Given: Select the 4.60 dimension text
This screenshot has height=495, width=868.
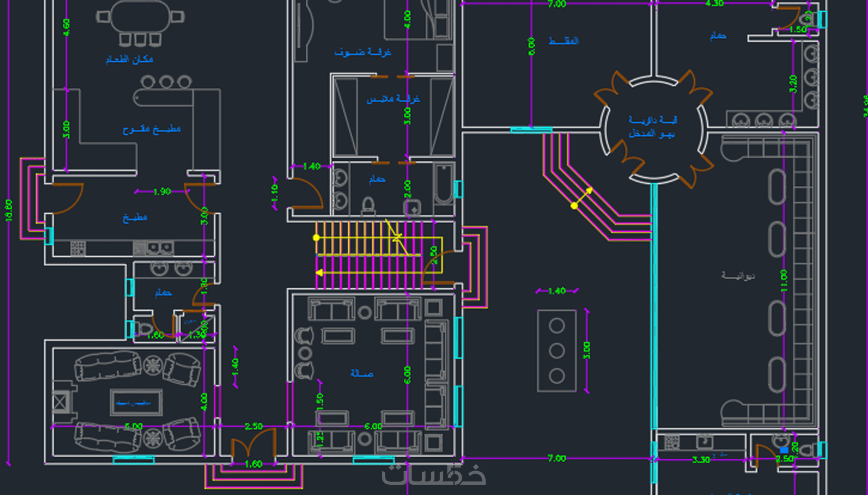Looking at the screenshot, I should [x=66, y=27].
